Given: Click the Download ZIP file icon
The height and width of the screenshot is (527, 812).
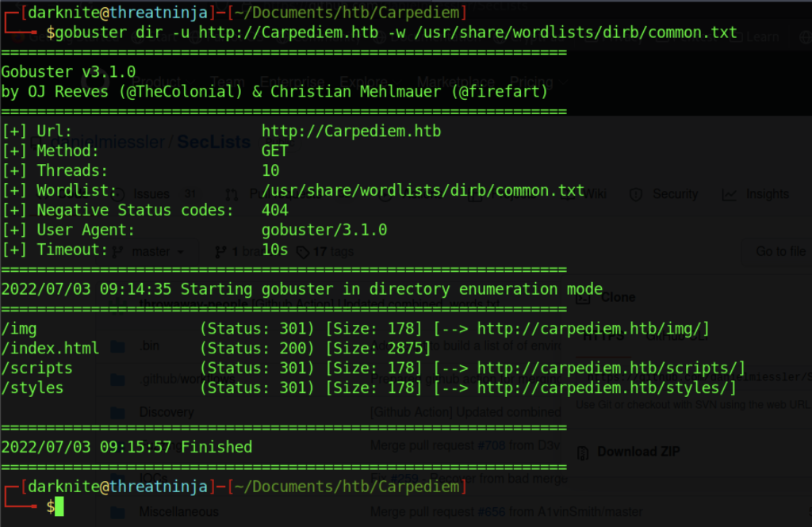Looking at the screenshot, I should click(x=583, y=453).
